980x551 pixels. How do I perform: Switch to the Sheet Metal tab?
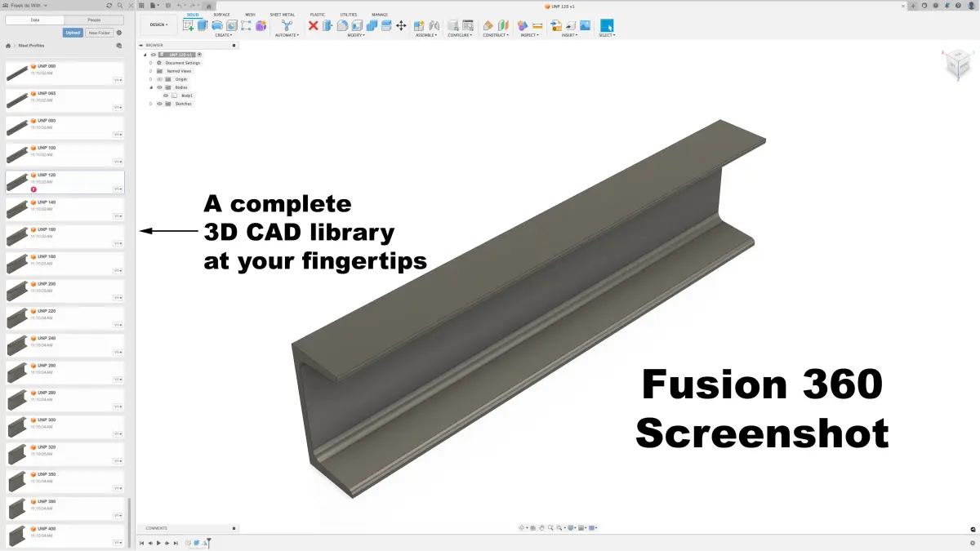click(283, 15)
